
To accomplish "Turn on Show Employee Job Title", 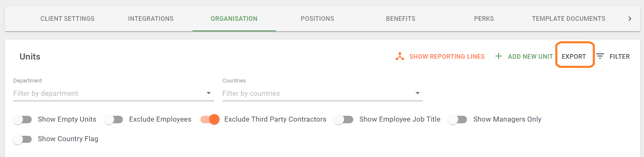I will tap(344, 120).
